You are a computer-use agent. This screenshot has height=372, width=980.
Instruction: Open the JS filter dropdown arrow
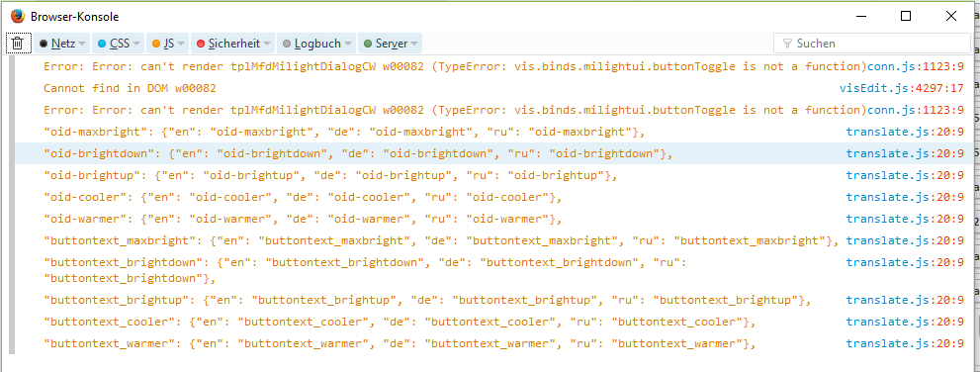pyautogui.click(x=181, y=44)
